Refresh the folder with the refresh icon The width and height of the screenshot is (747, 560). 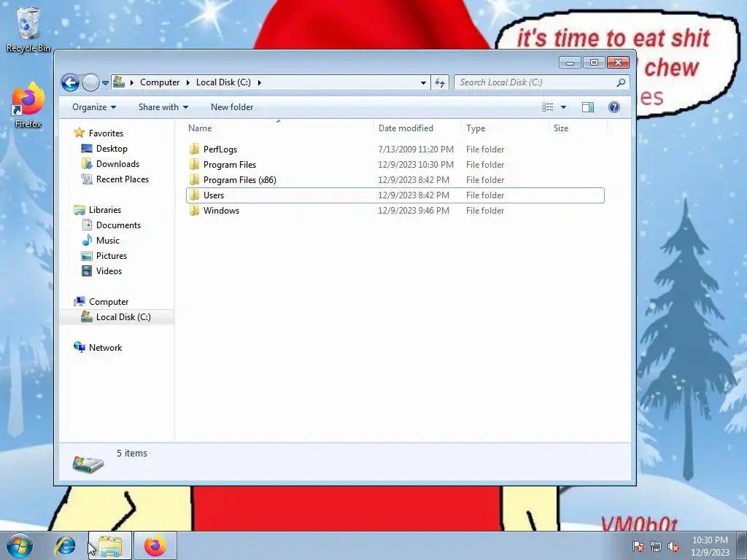coord(440,83)
